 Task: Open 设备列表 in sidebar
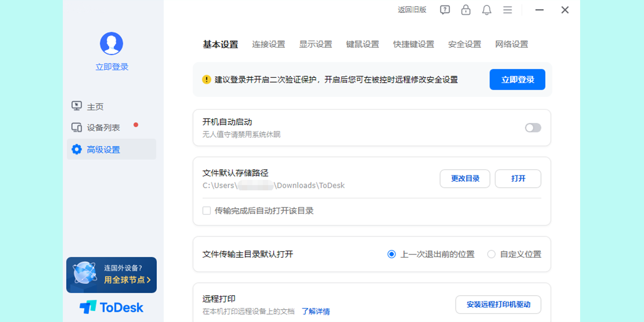point(103,128)
